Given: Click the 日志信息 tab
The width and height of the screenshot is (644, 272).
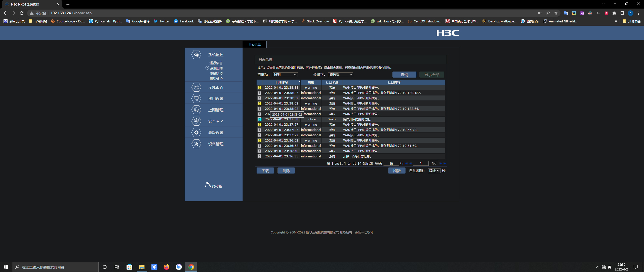Looking at the screenshot, I should tap(254, 44).
